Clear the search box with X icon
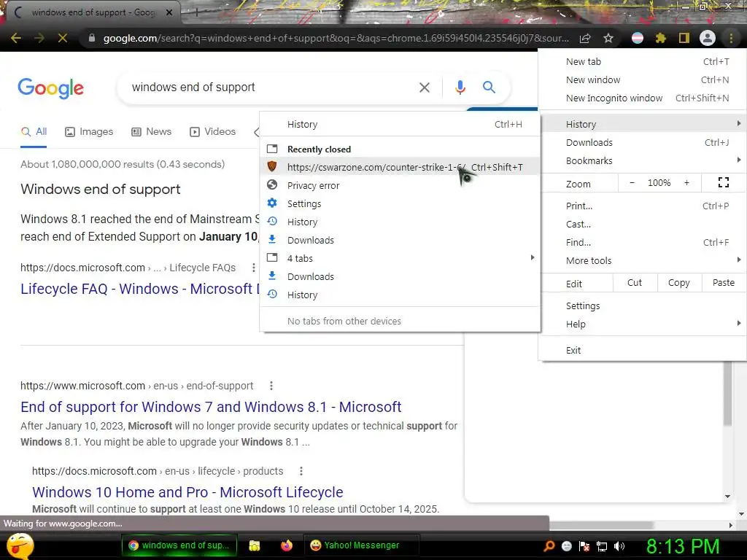 coord(425,87)
